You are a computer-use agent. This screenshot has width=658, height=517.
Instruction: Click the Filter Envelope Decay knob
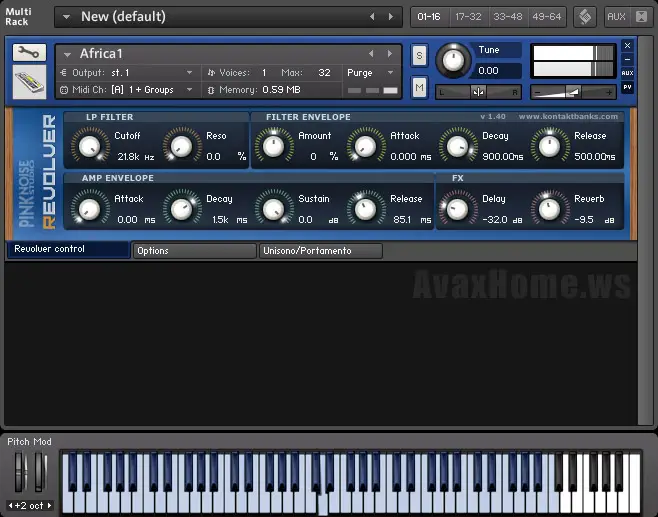[457, 146]
